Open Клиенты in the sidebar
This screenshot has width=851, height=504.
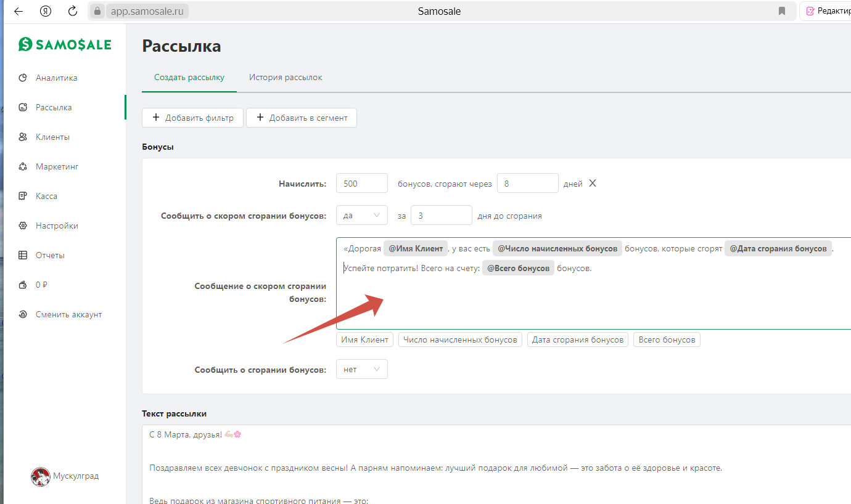click(52, 137)
